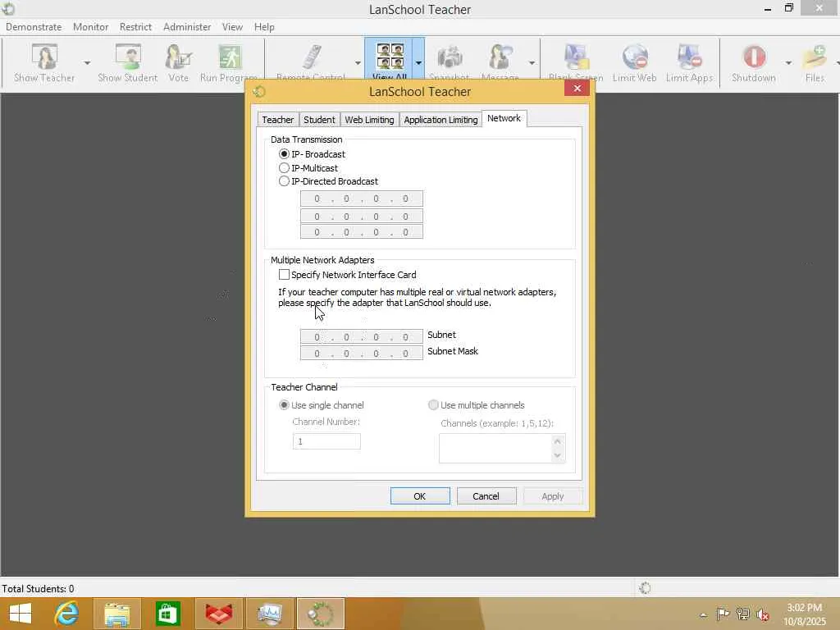Click the Network tab
Viewport: 840px width, 630px height.
click(504, 118)
